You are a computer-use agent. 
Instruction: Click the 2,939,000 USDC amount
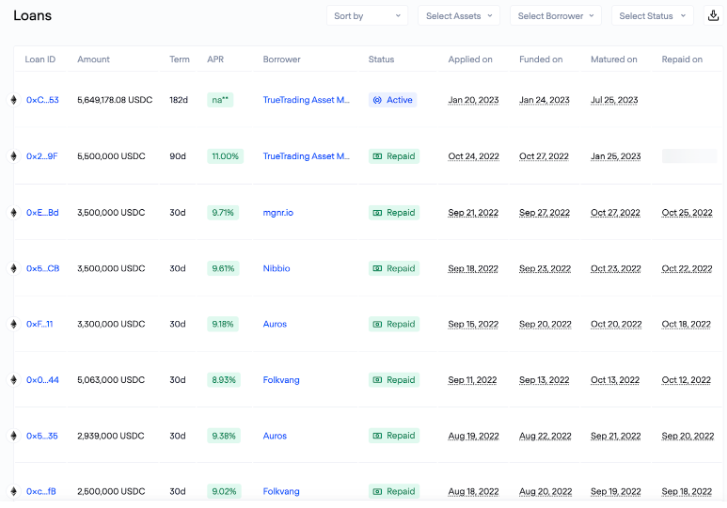pos(111,436)
